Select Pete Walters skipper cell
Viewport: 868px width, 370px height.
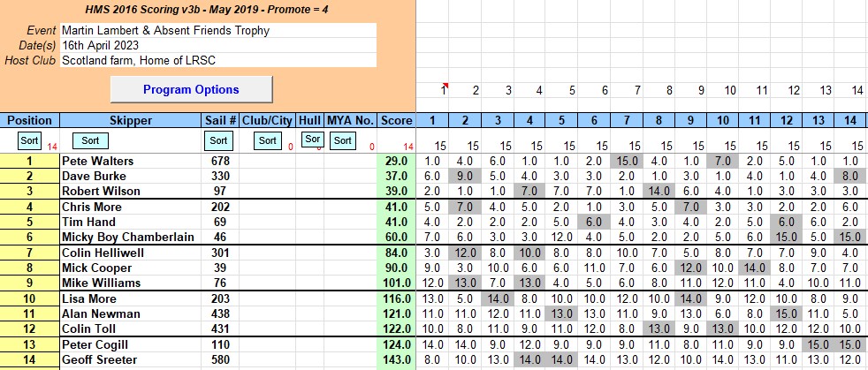tap(130, 162)
